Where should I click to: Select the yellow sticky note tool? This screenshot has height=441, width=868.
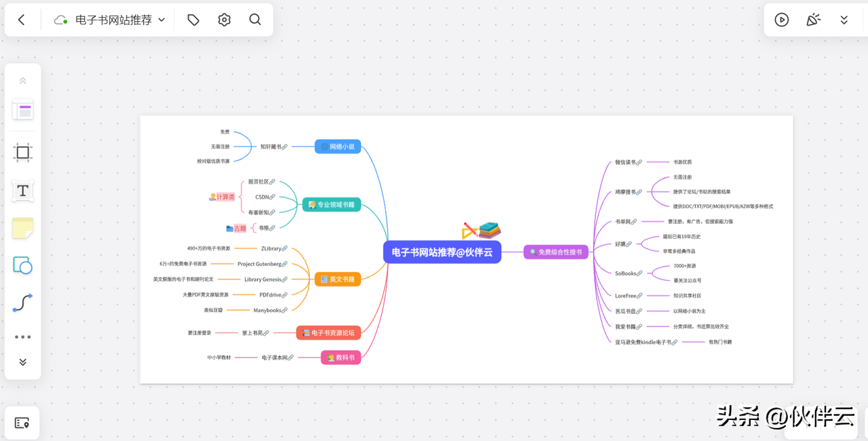[22, 229]
